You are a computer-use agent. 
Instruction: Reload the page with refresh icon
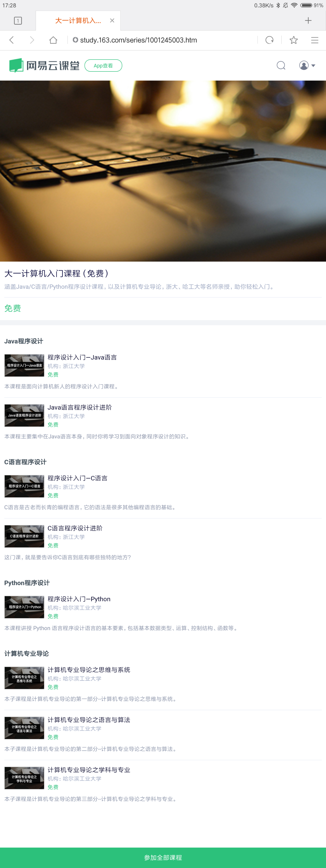tap(269, 40)
